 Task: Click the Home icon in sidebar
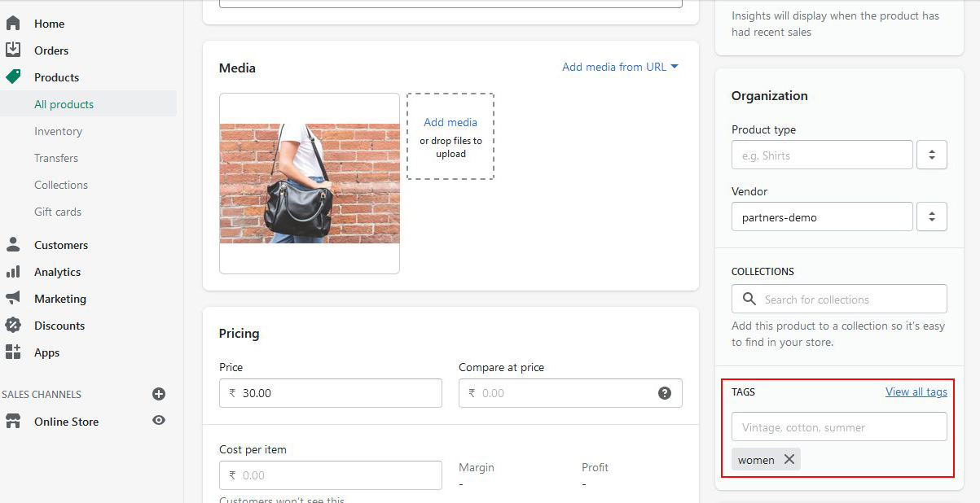13,24
